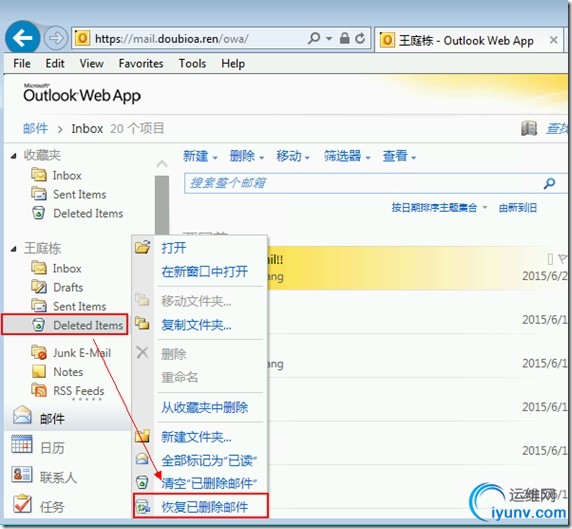This screenshot has height=529, width=572.
Task: Open the View menu
Action: pos(92,63)
